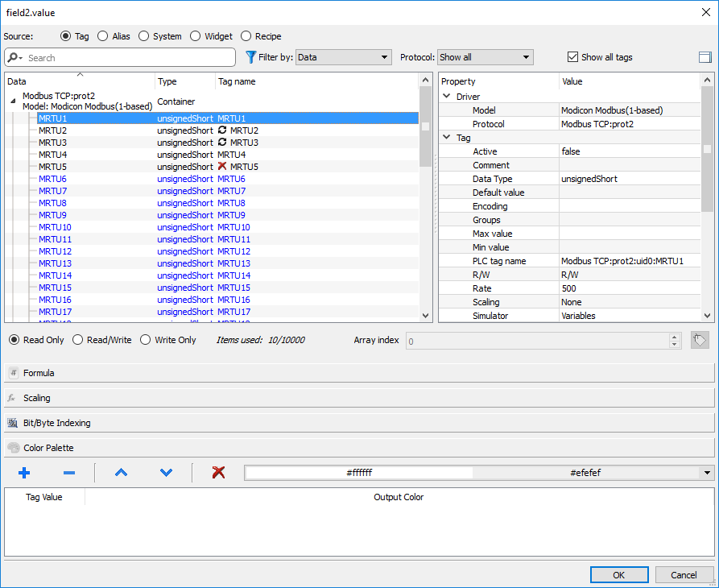Screen dimensions: 719x588
Task: Move color row down with arrow
Action: pos(166,473)
